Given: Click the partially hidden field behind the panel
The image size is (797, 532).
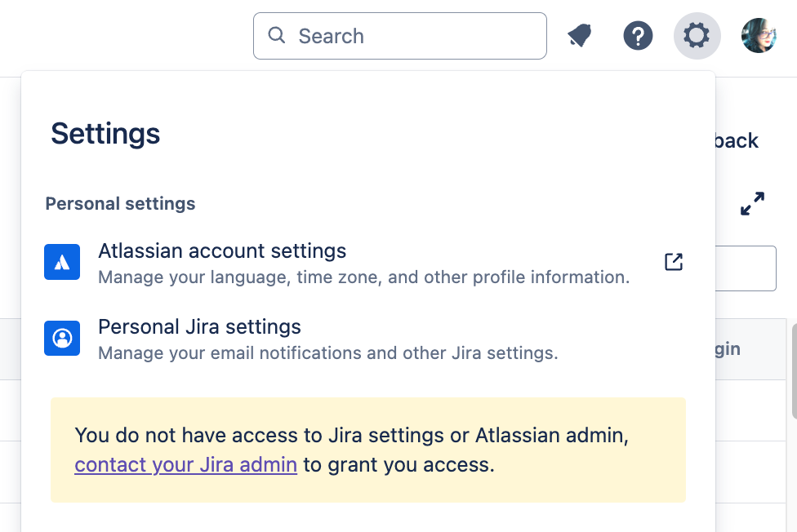Looking at the screenshot, I should [x=746, y=268].
